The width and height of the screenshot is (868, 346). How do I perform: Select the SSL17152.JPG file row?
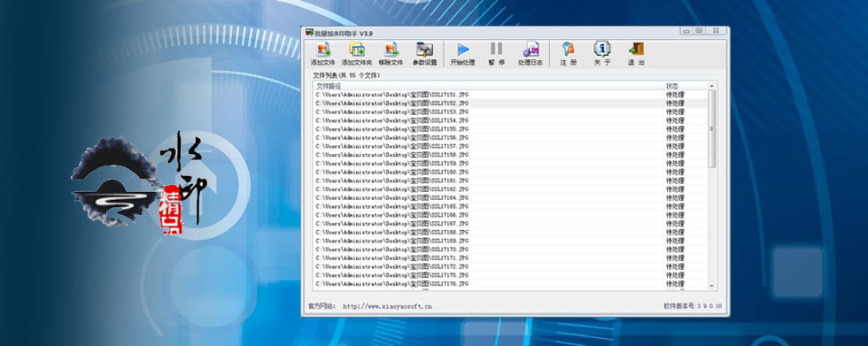(x=510, y=103)
